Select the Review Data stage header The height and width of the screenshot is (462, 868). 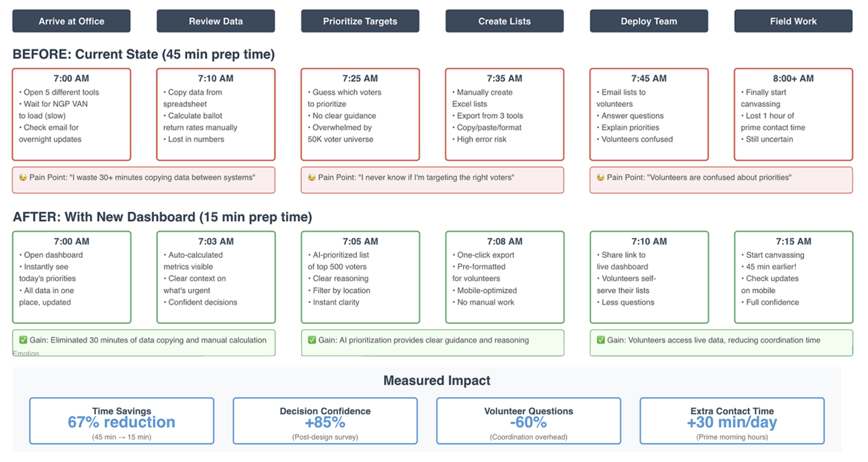tap(216, 21)
